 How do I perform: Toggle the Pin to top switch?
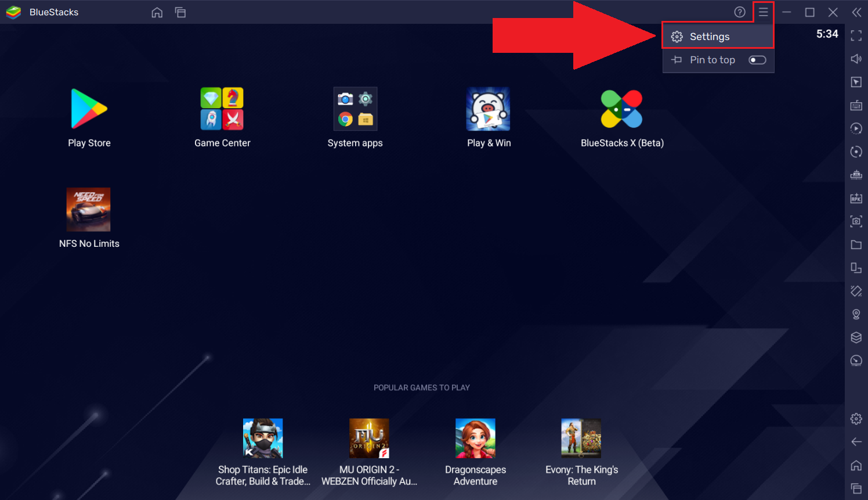(757, 60)
